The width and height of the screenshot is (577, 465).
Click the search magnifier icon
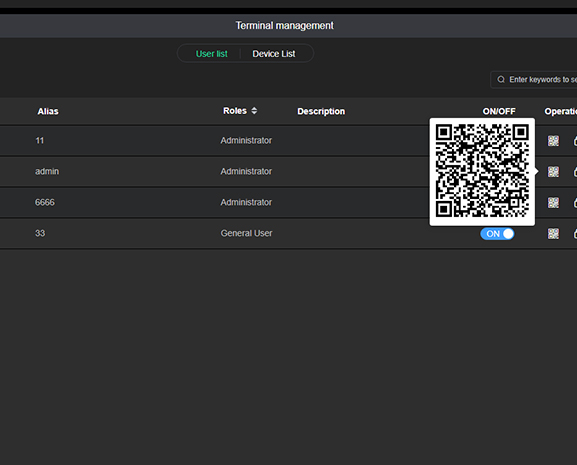[x=501, y=79]
